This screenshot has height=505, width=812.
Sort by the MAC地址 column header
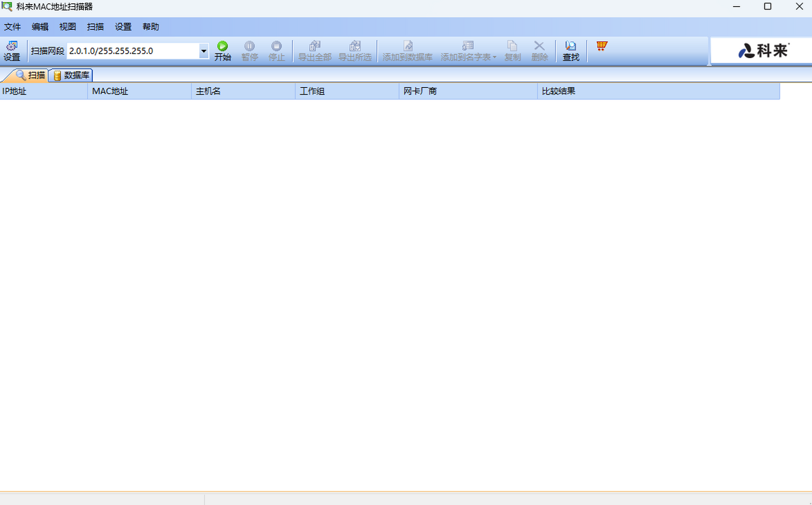[x=139, y=91]
